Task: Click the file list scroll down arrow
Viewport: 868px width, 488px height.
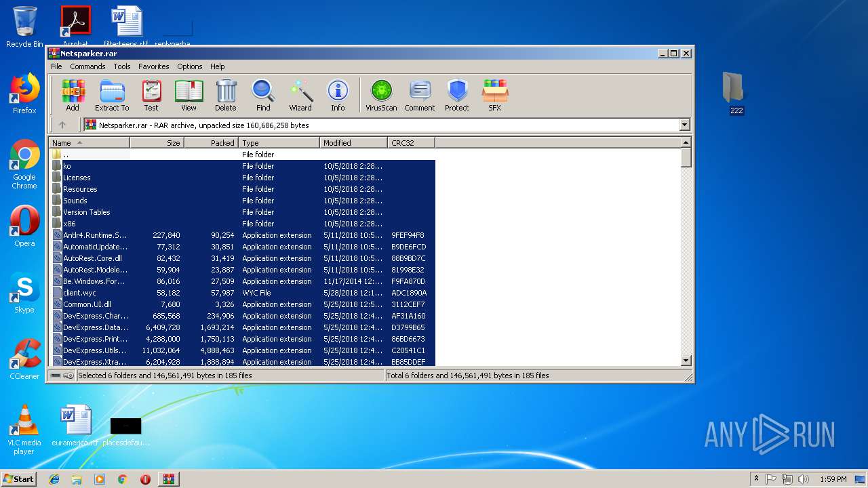Action: tap(686, 361)
